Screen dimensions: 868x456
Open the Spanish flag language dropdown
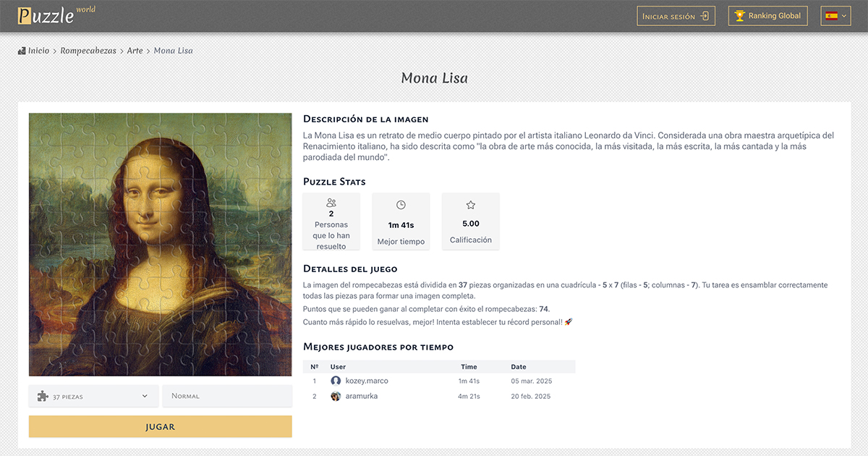click(x=835, y=14)
